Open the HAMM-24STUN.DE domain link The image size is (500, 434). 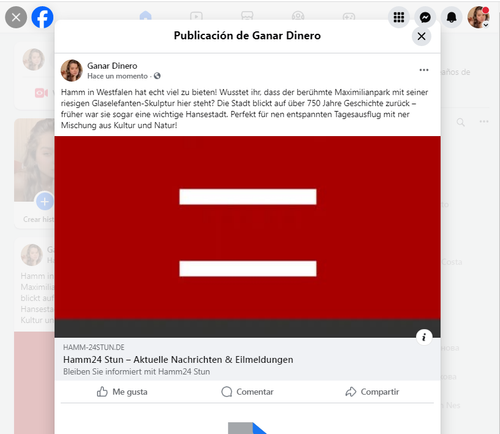94,347
